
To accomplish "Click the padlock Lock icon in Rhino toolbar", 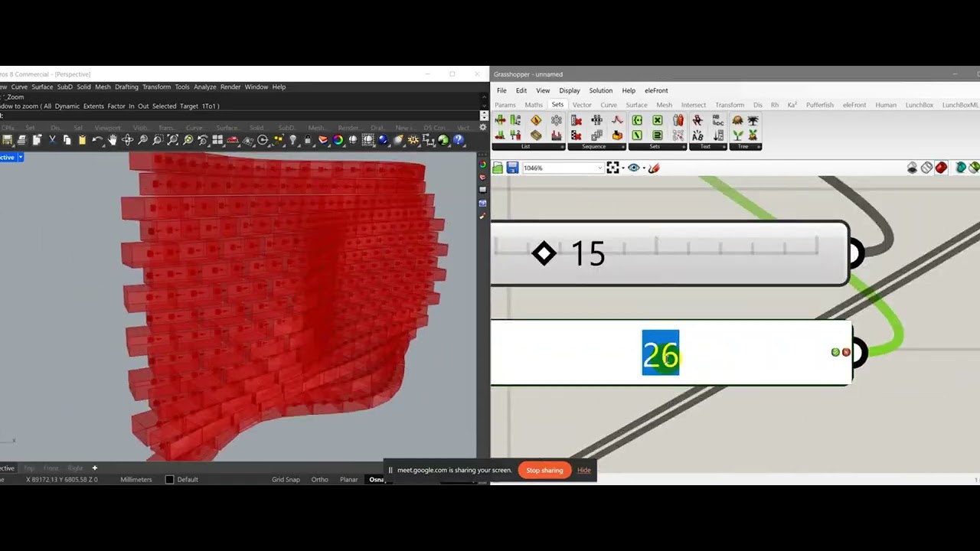I will 308,140.
